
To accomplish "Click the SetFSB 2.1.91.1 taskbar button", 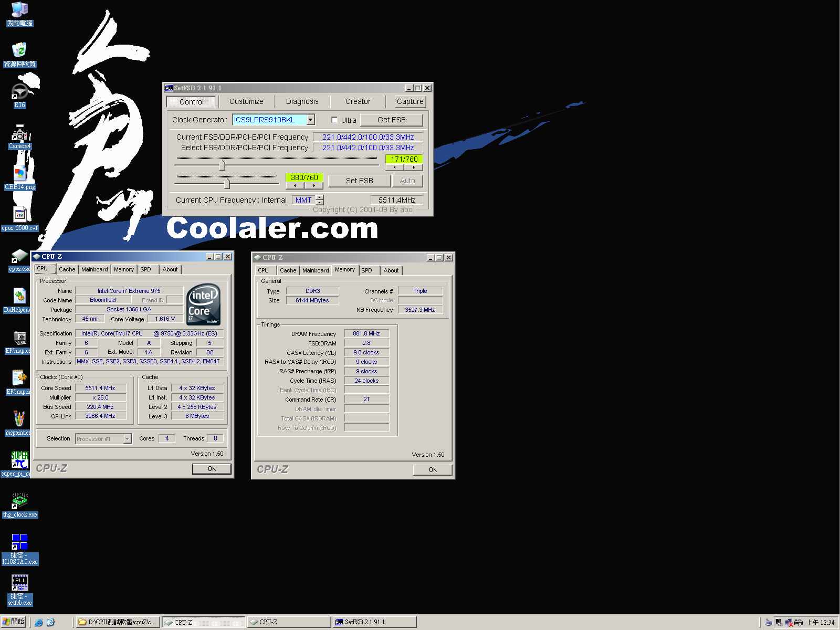I will (375, 622).
